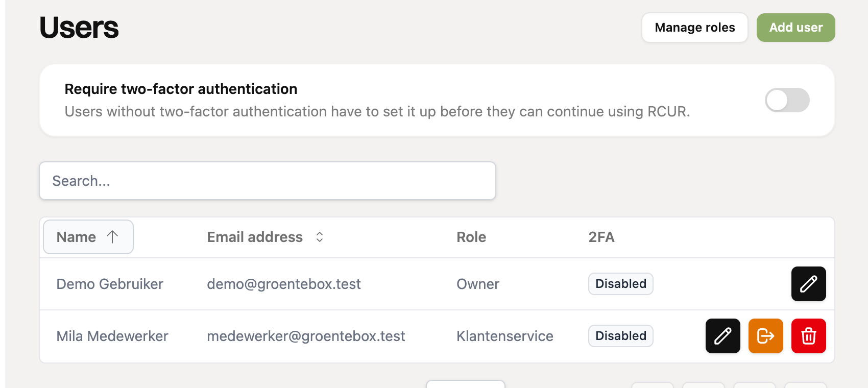The image size is (868, 388).
Task: Click 'Require two-factor authentication' title text
Action: tap(181, 89)
